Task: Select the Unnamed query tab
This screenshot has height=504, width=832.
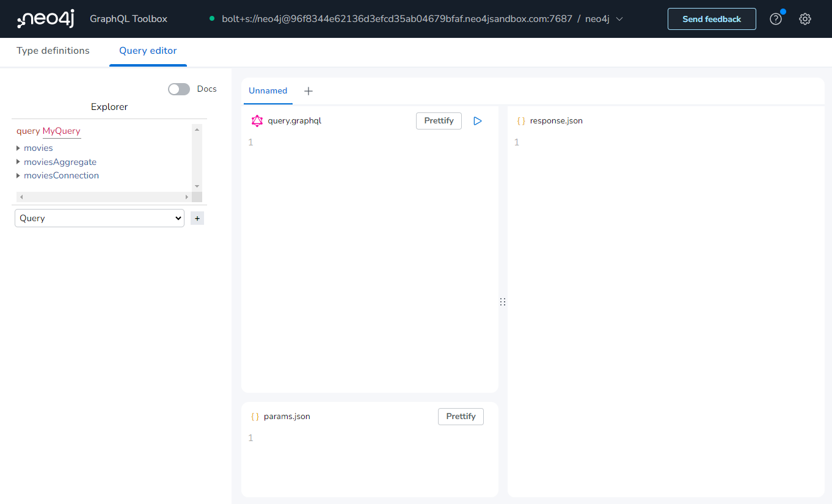Action: pos(268,90)
